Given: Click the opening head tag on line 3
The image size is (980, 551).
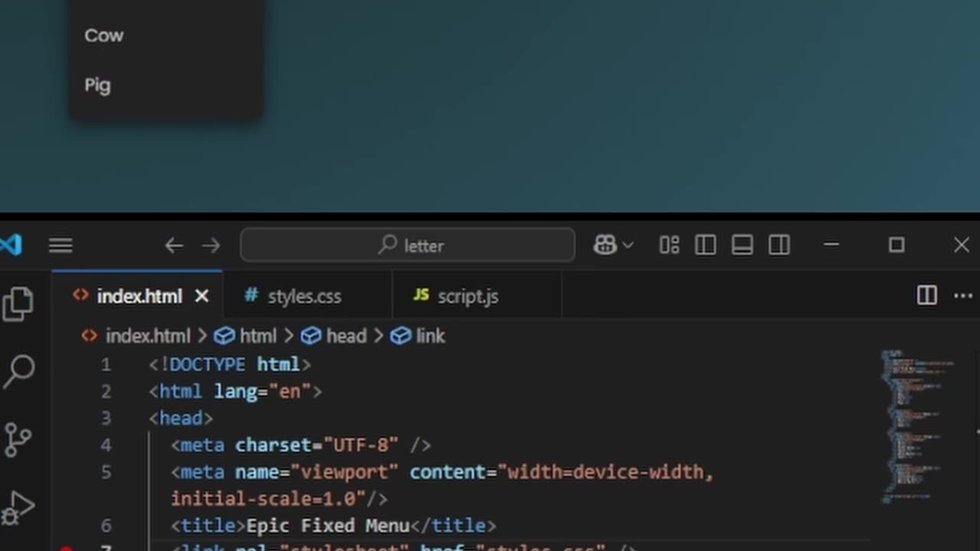Looking at the screenshot, I should click(x=181, y=418).
